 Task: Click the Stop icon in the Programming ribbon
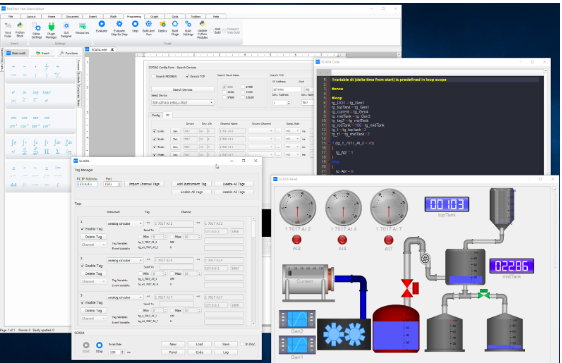pos(135,24)
